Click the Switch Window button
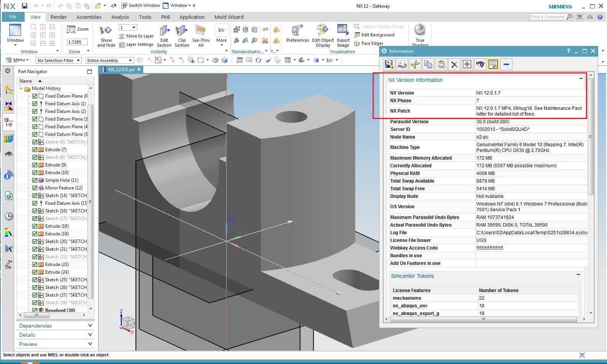 tap(141, 5)
